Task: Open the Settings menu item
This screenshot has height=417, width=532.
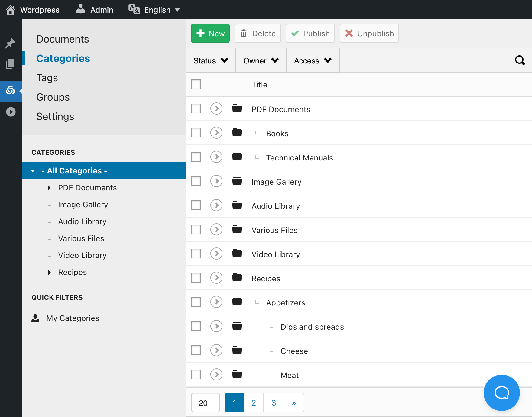Action: point(55,116)
